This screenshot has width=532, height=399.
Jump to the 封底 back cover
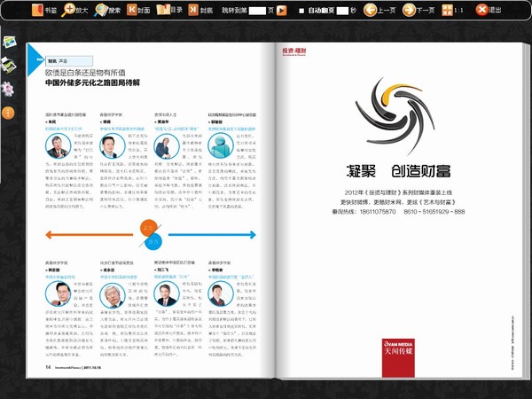pyautogui.click(x=200, y=10)
